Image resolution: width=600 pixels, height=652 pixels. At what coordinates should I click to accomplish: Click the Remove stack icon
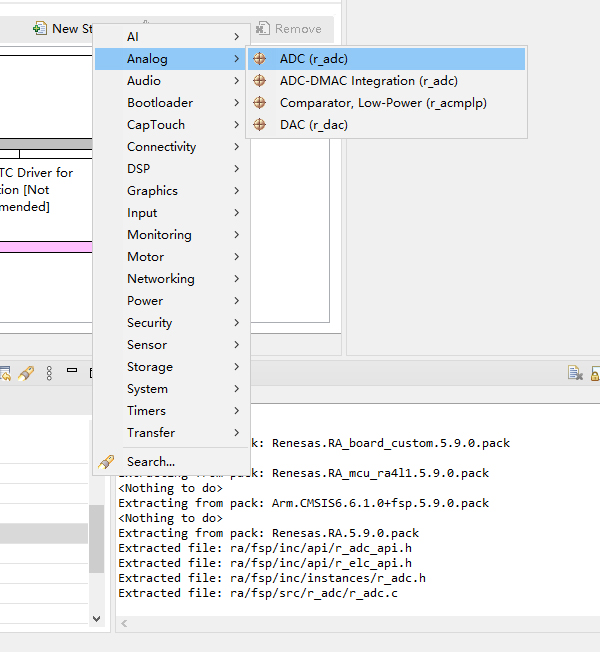click(x=262, y=28)
